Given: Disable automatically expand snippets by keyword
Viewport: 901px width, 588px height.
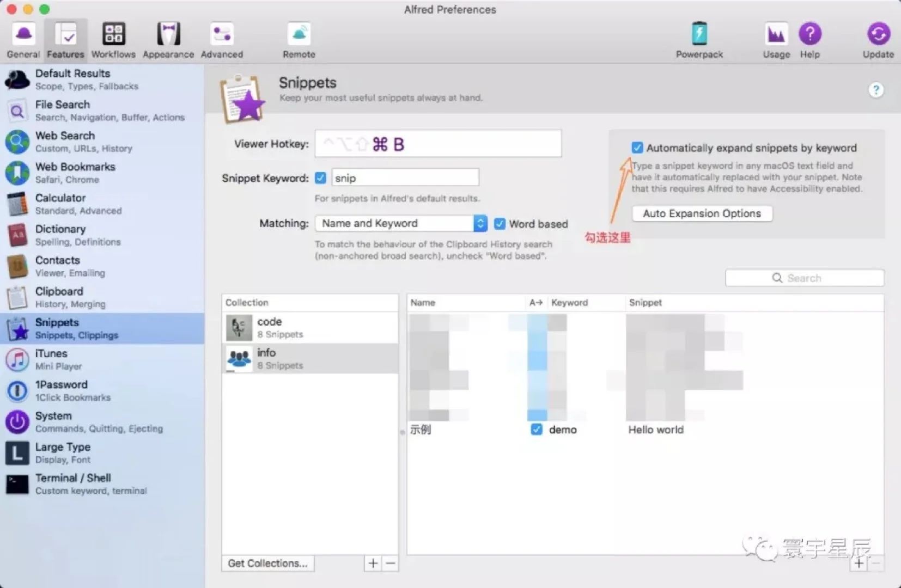Looking at the screenshot, I should (x=637, y=148).
